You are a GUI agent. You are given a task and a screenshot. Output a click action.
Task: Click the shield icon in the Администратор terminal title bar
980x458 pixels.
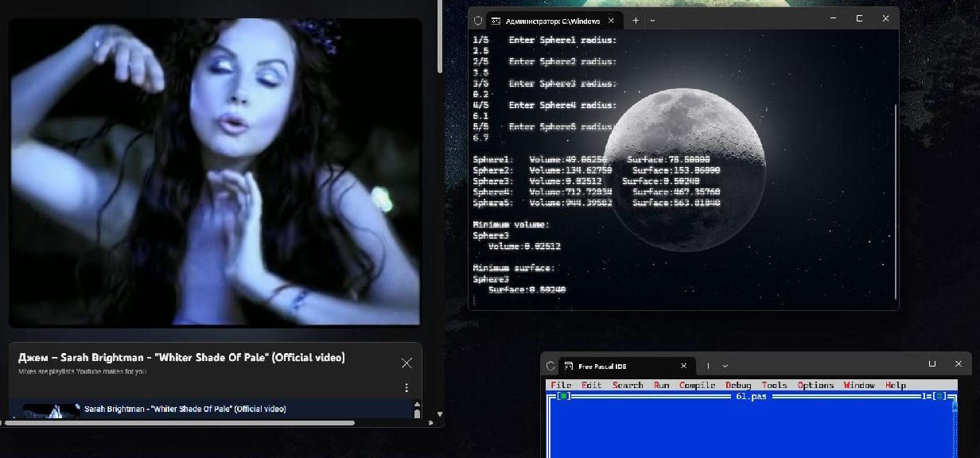[x=478, y=20]
